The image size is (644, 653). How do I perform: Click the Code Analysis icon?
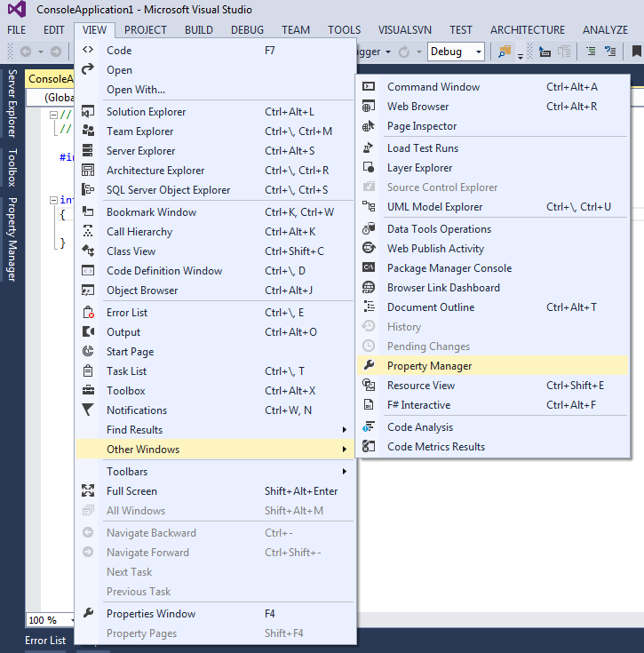(x=369, y=426)
